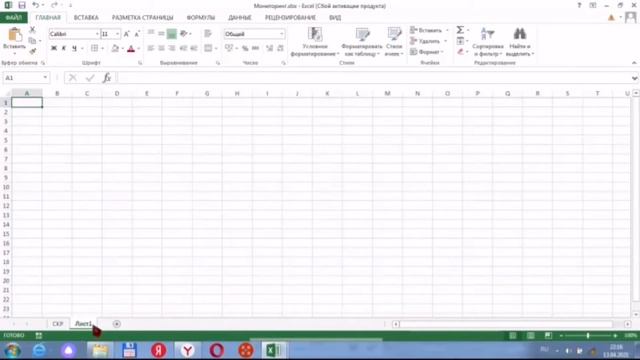Decrease the font size with the small A
The width and height of the screenshot is (640, 360).
[137, 34]
